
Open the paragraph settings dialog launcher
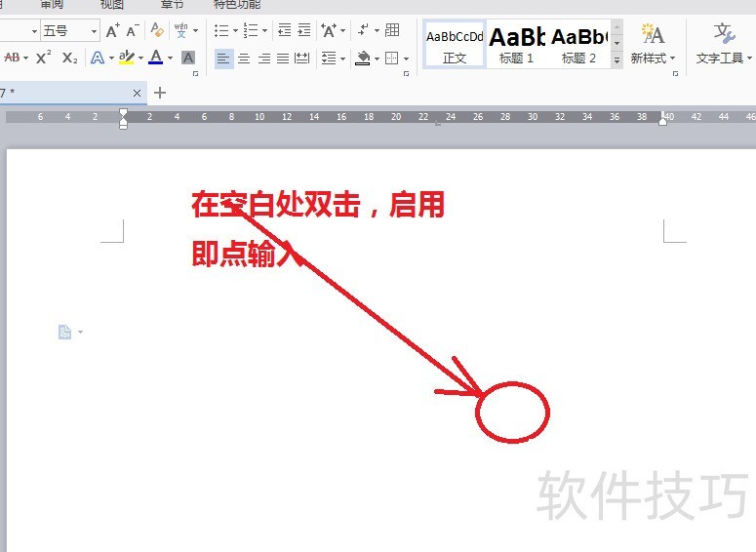click(x=406, y=74)
